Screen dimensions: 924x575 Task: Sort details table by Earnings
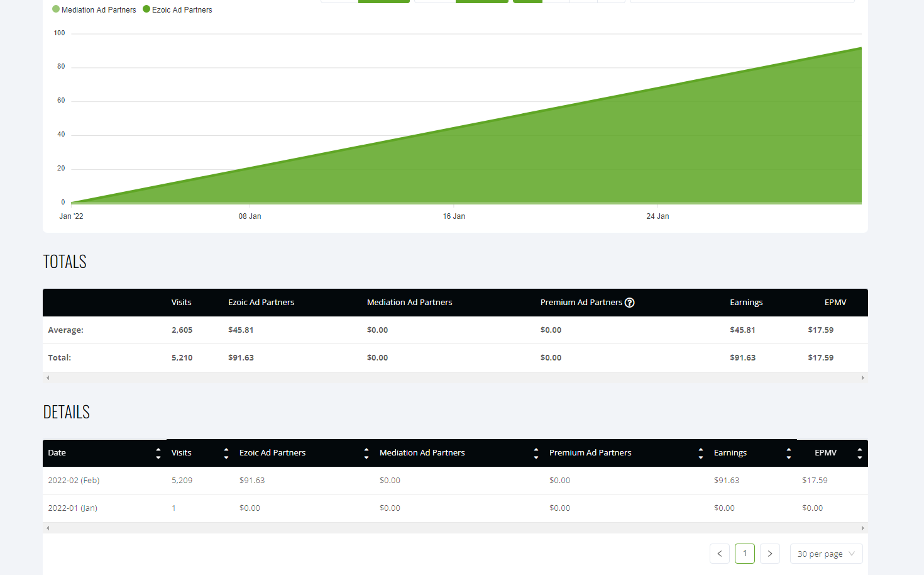tap(789, 453)
